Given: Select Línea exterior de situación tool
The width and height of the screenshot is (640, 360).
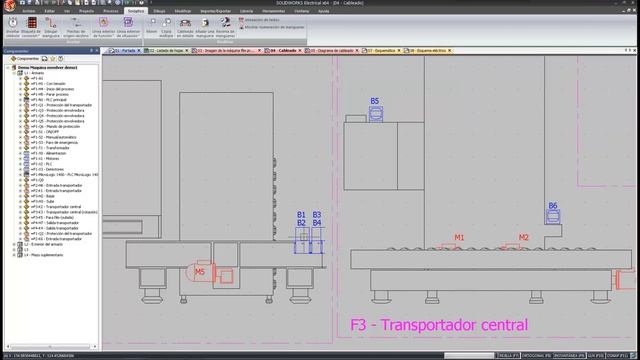Looking at the screenshot, I should pyautogui.click(x=128, y=27).
